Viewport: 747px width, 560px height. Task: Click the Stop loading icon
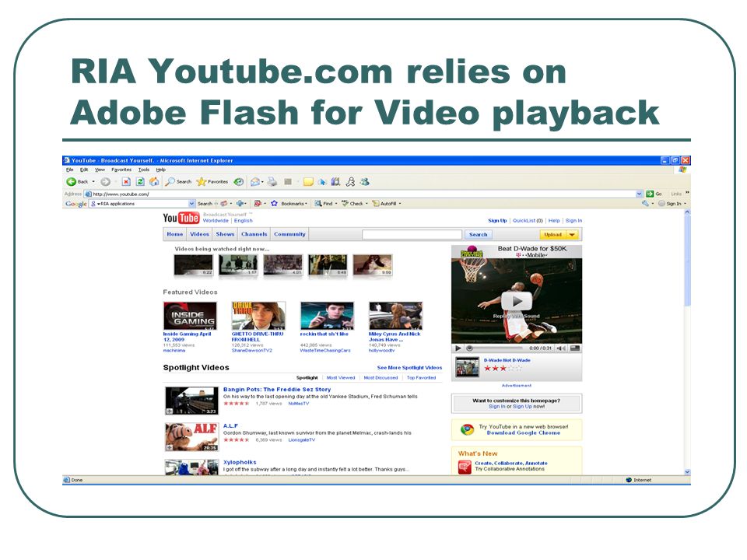(x=126, y=181)
